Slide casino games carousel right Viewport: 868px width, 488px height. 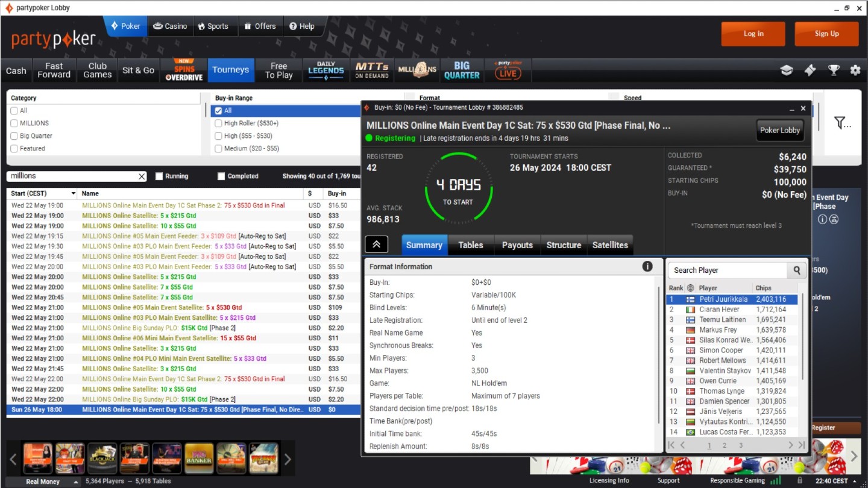pyautogui.click(x=288, y=459)
